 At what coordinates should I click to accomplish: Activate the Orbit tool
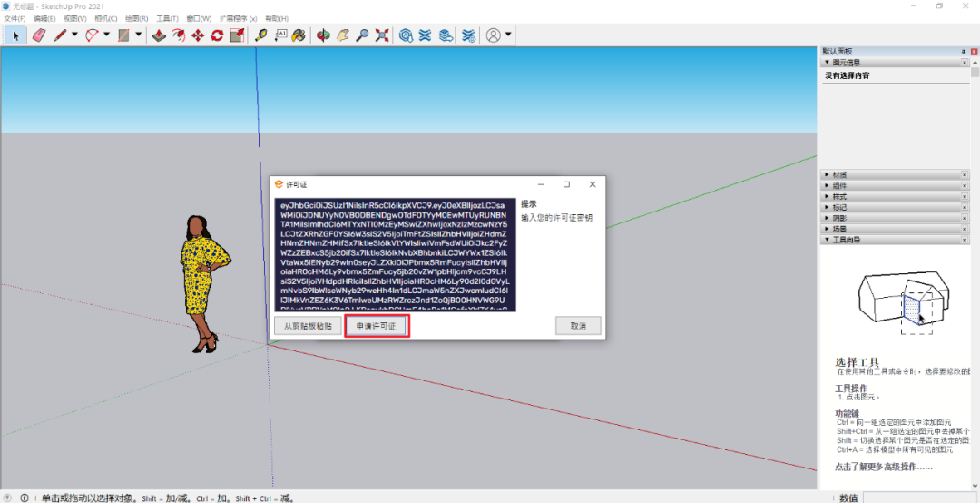[323, 35]
